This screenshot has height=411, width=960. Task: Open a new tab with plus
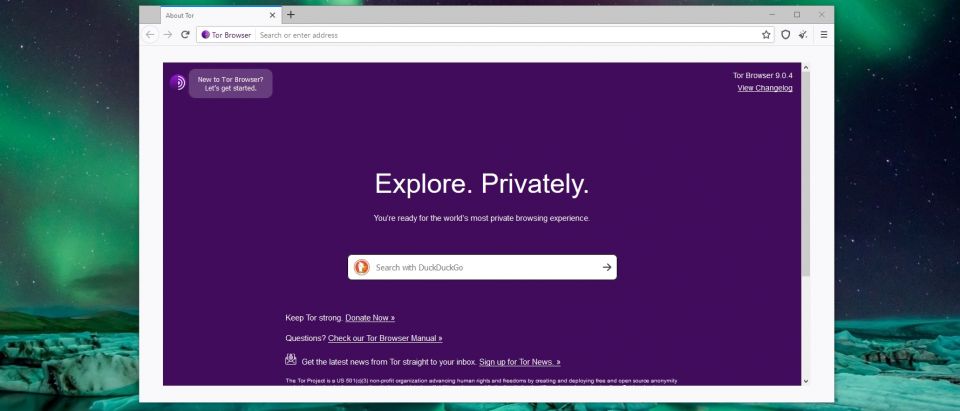pyautogui.click(x=291, y=15)
